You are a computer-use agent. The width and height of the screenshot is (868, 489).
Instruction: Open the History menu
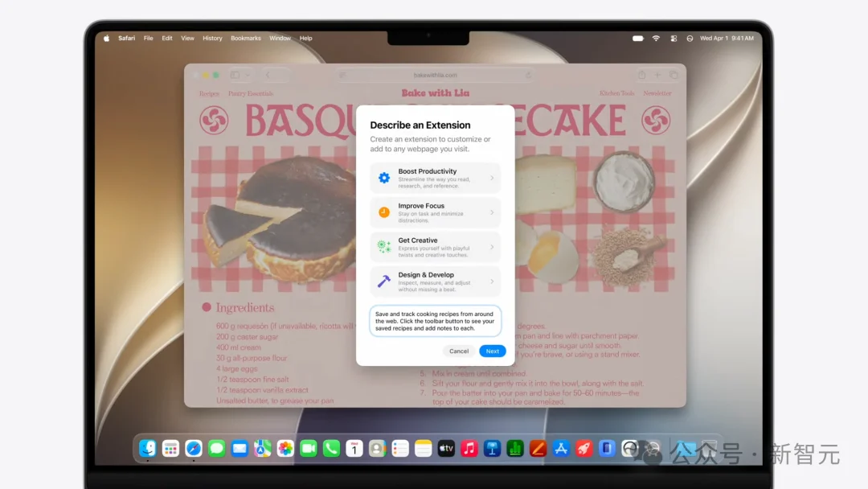tap(212, 39)
